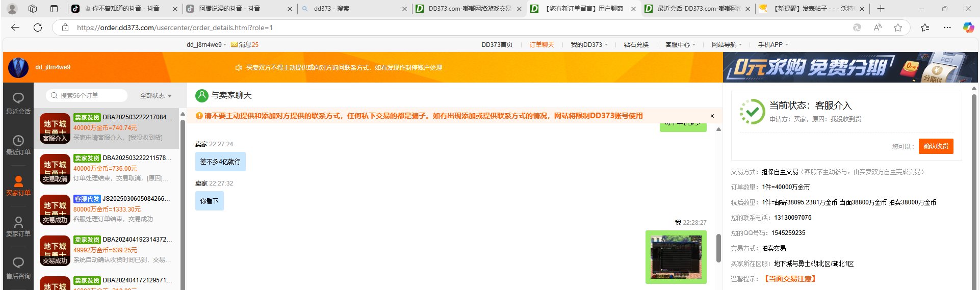980x290 pixels.
Task: Click the browser address bar URL
Action: click(x=175, y=28)
